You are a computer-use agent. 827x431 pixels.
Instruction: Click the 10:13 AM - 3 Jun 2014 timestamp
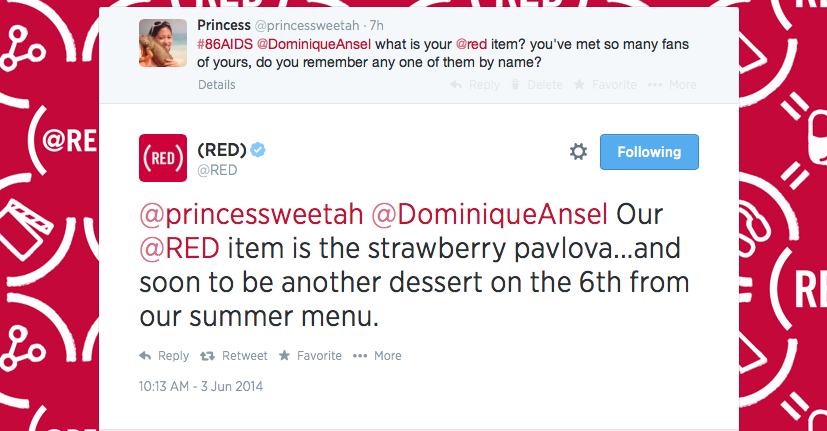(200, 385)
